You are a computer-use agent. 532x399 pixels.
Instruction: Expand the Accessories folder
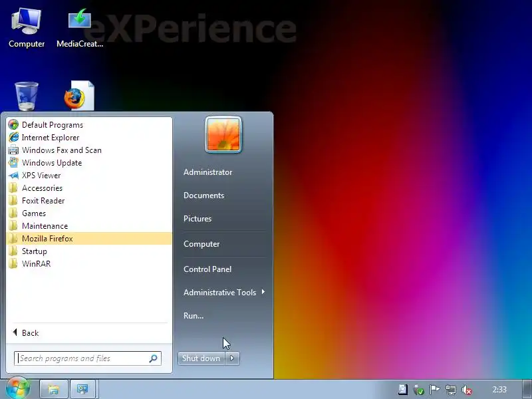click(x=89, y=188)
